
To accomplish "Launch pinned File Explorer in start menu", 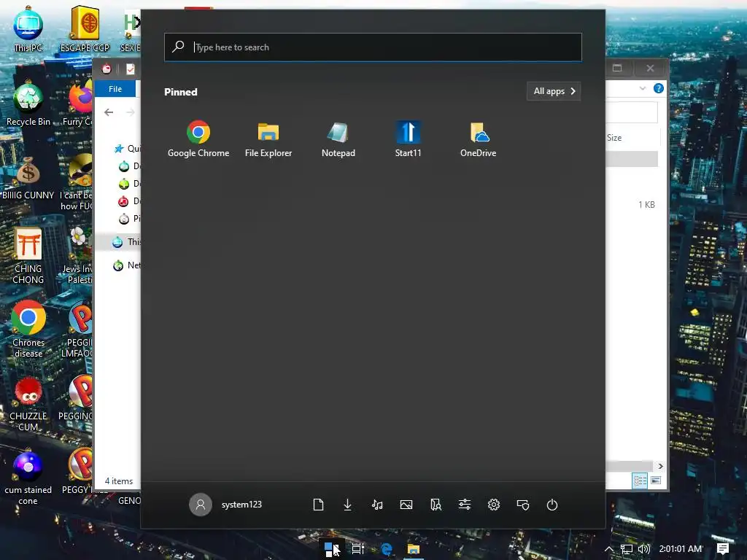I will (268, 139).
